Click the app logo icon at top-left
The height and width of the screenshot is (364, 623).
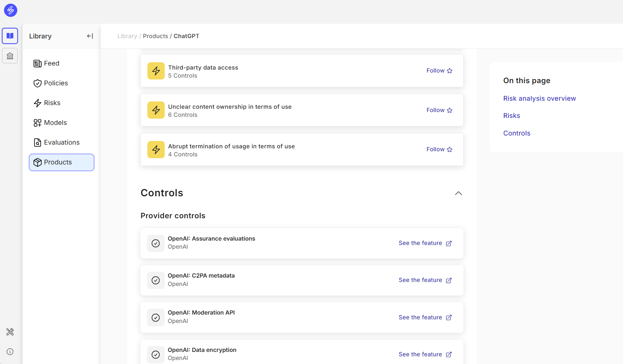pyautogui.click(x=10, y=10)
